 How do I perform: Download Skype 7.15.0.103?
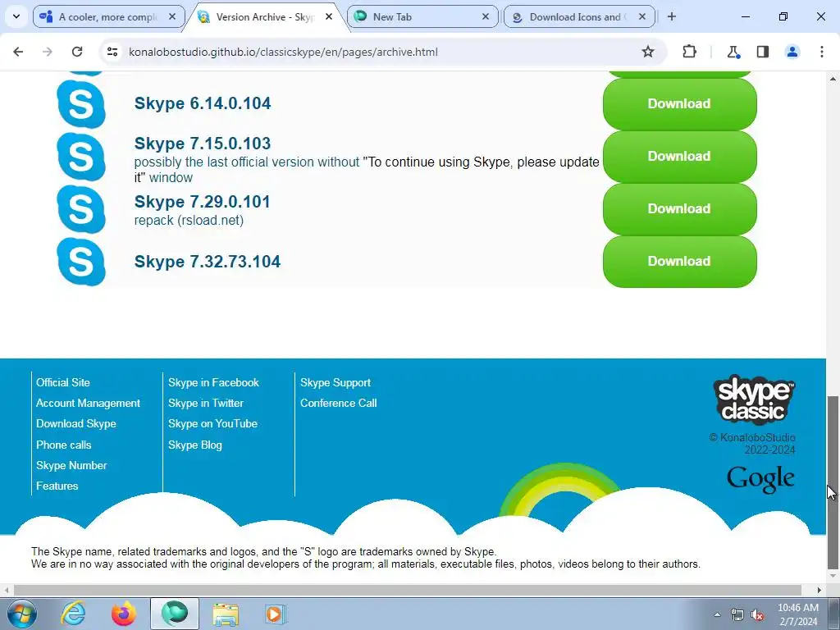pyautogui.click(x=679, y=157)
